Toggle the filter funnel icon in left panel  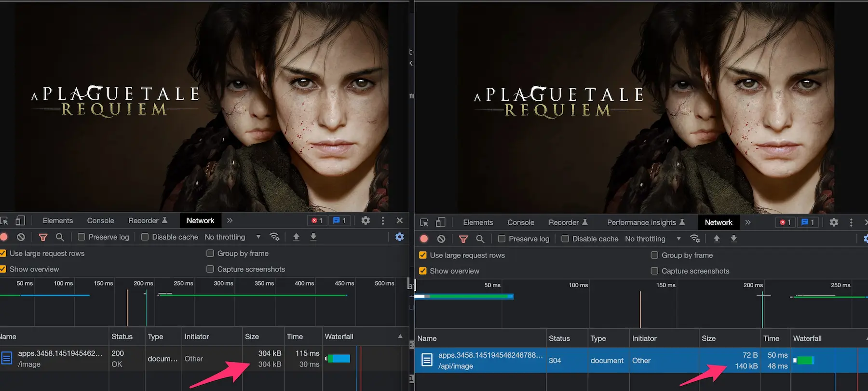[x=43, y=237]
